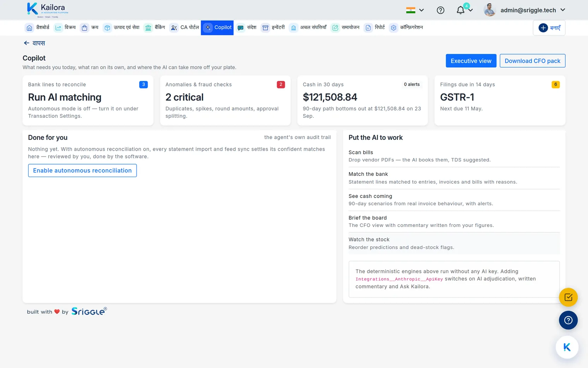This screenshot has width=588, height=368.
Task: Click the dashboard home icon in the nav bar
Action: pos(29,28)
